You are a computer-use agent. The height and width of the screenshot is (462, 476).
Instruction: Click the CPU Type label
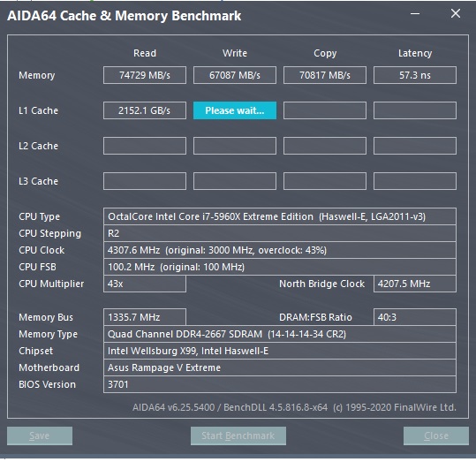pos(39,217)
